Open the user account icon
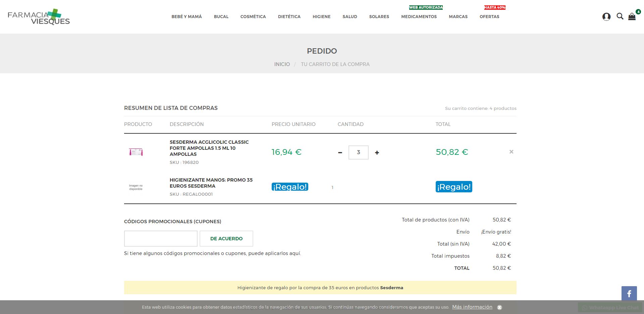This screenshot has width=644, height=314. (606, 17)
